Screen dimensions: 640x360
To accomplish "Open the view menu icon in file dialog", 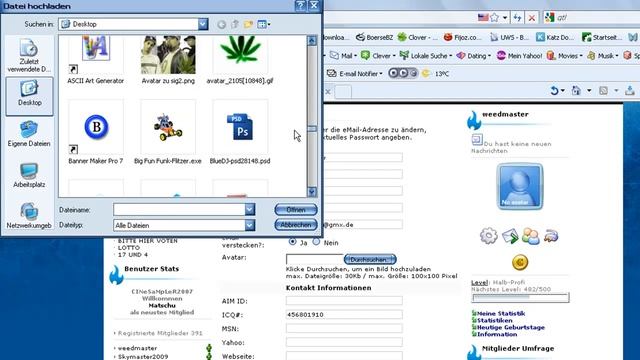I will click(264, 24).
